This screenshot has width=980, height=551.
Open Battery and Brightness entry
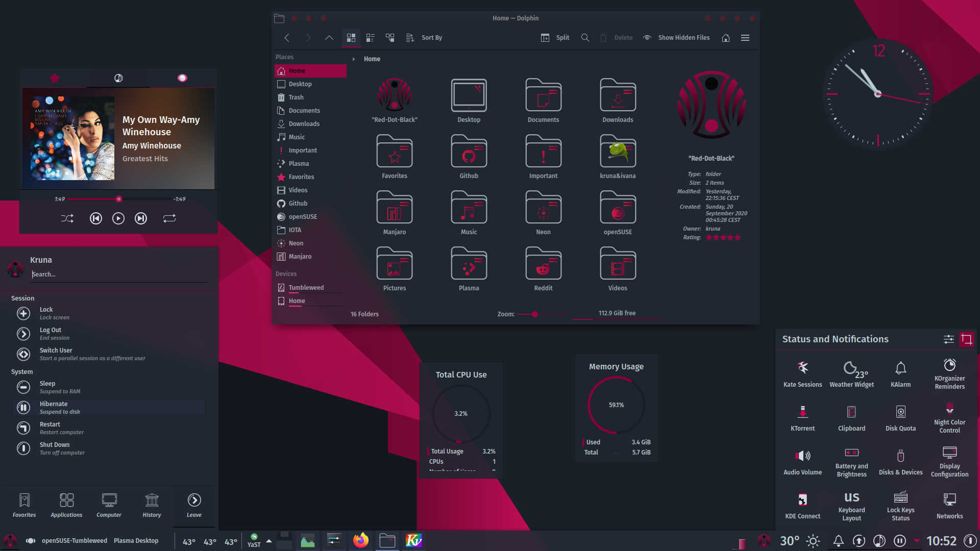[852, 462]
